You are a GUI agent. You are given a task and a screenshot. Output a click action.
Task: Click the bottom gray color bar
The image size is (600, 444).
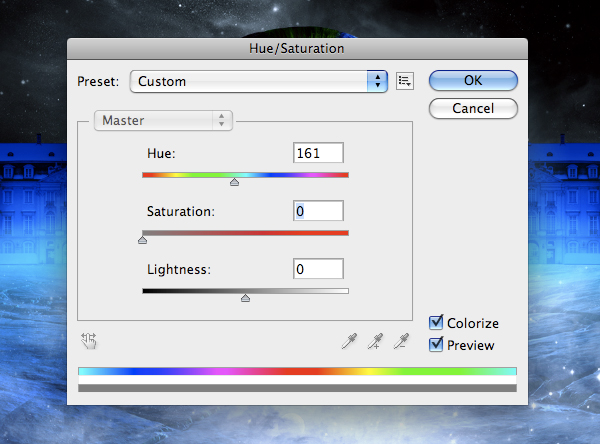[x=297, y=388]
